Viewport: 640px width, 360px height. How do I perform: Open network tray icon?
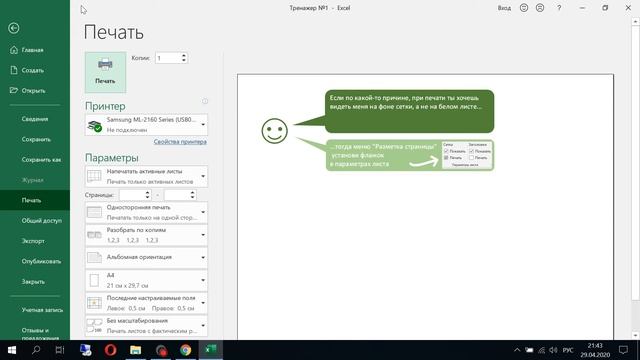541,350
